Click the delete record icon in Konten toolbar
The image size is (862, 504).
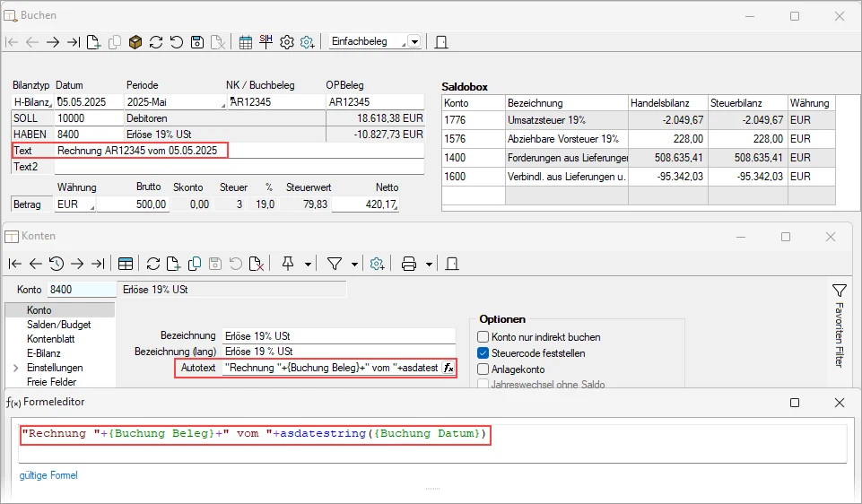[256, 264]
